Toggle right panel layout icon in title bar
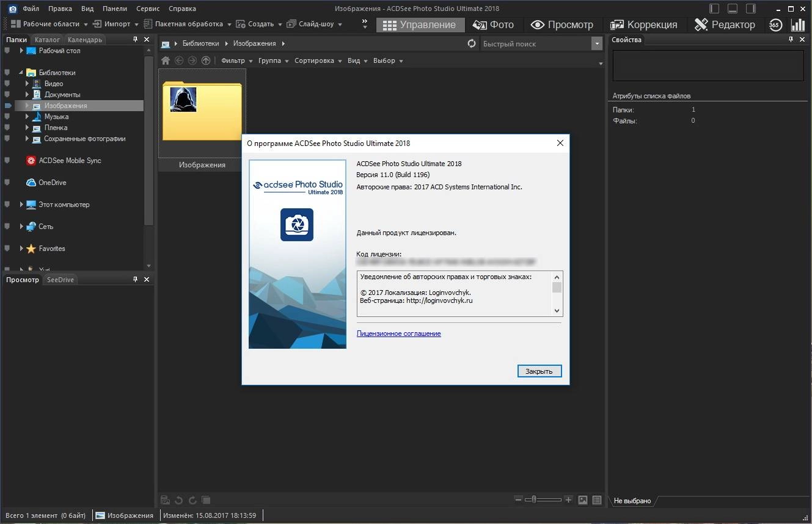The width and height of the screenshot is (812, 524). [752, 9]
